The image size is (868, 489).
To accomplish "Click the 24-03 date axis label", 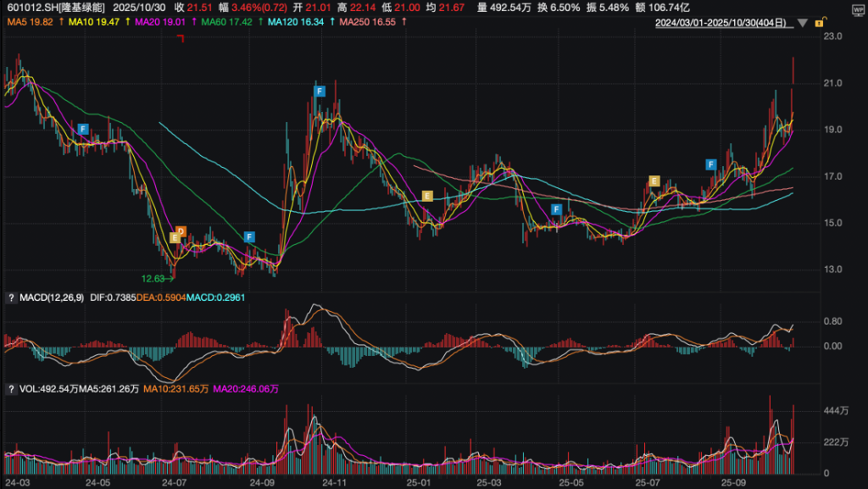I will tap(17, 482).
